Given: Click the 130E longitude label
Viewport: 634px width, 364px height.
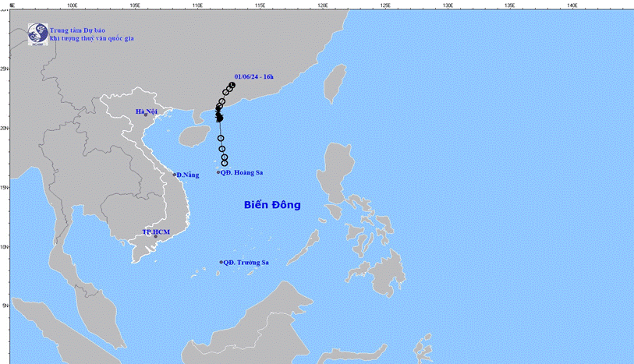Looking at the screenshot, I should (x=448, y=5).
